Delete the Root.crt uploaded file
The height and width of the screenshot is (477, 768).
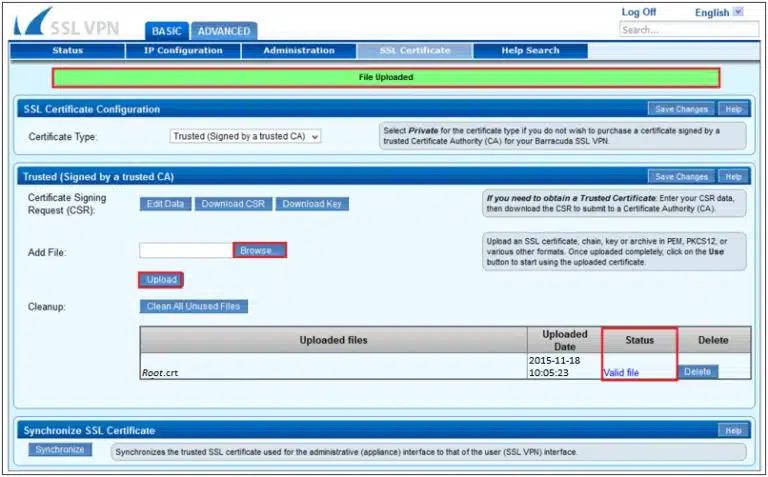[x=697, y=372]
